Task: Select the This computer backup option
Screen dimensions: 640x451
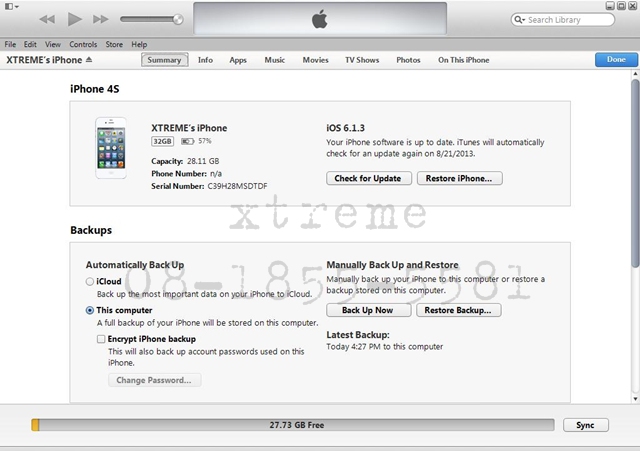Action: point(91,311)
